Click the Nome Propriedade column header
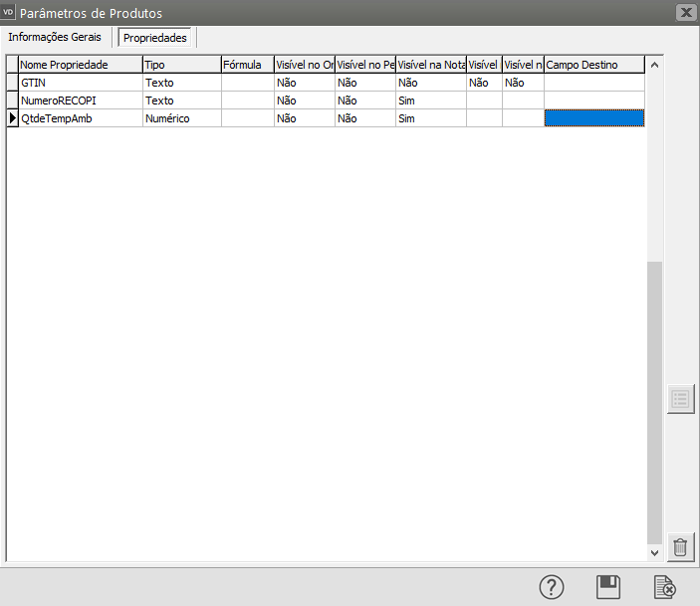This screenshot has width=700, height=606. point(80,65)
